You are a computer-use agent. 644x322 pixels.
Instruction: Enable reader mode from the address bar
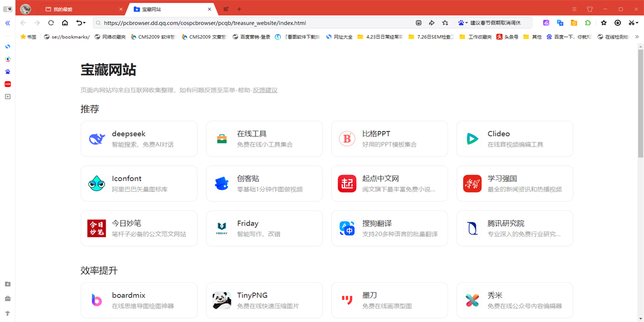[x=419, y=23]
